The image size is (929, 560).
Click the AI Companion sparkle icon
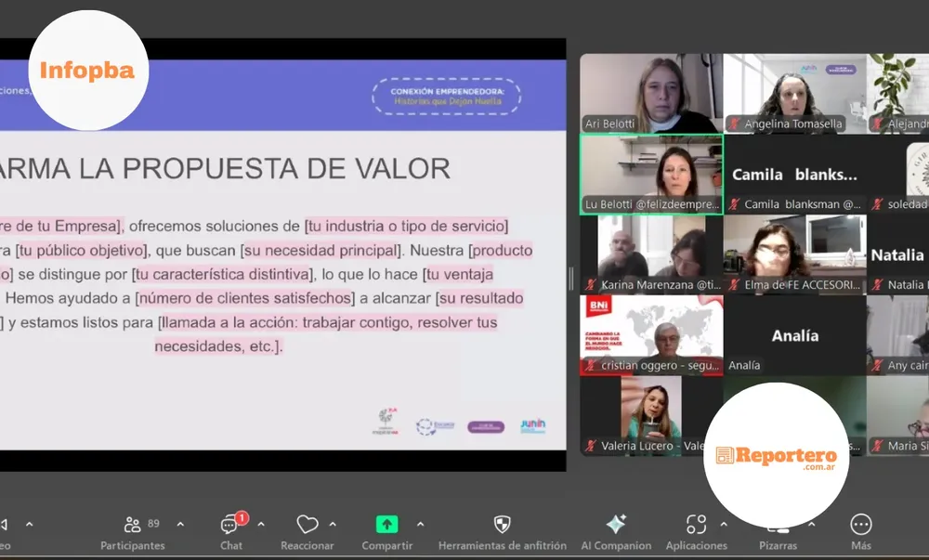click(x=616, y=522)
